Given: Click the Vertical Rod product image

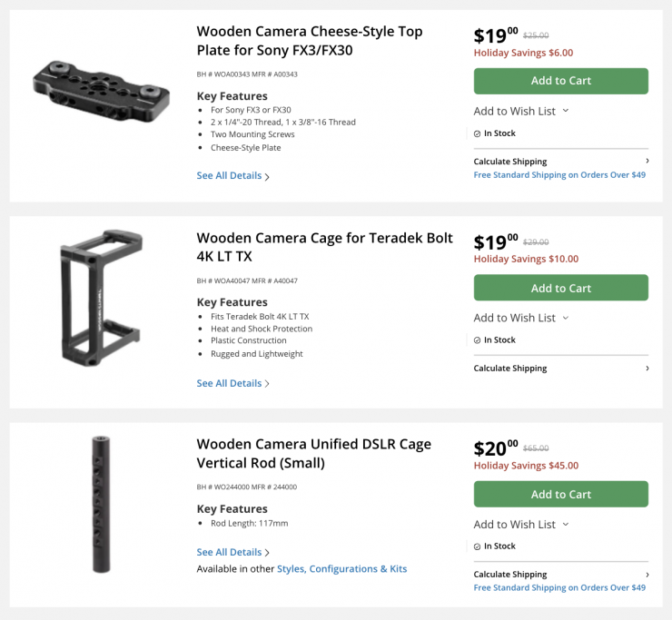Looking at the screenshot, I should pos(99,505).
